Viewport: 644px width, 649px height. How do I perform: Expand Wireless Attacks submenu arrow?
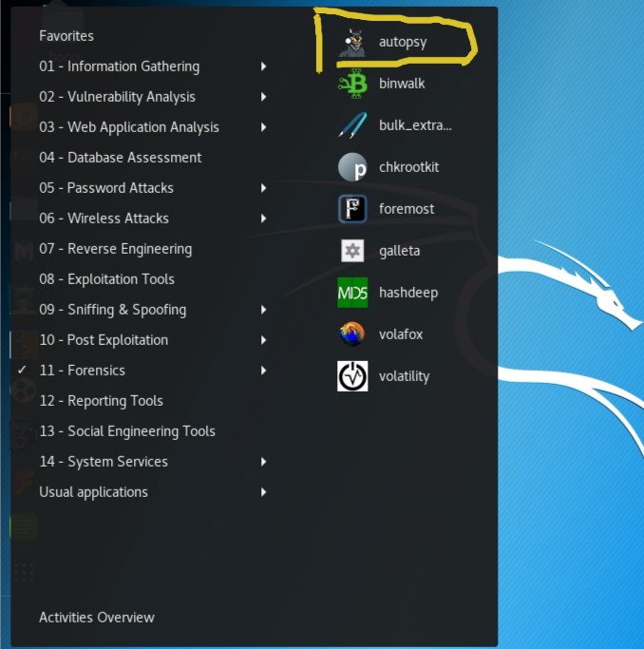point(263,219)
